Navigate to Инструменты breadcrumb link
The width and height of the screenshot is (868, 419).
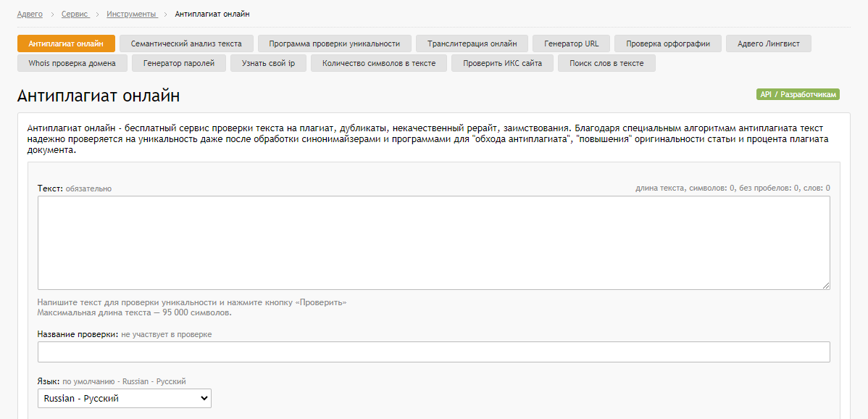[x=131, y=14]
